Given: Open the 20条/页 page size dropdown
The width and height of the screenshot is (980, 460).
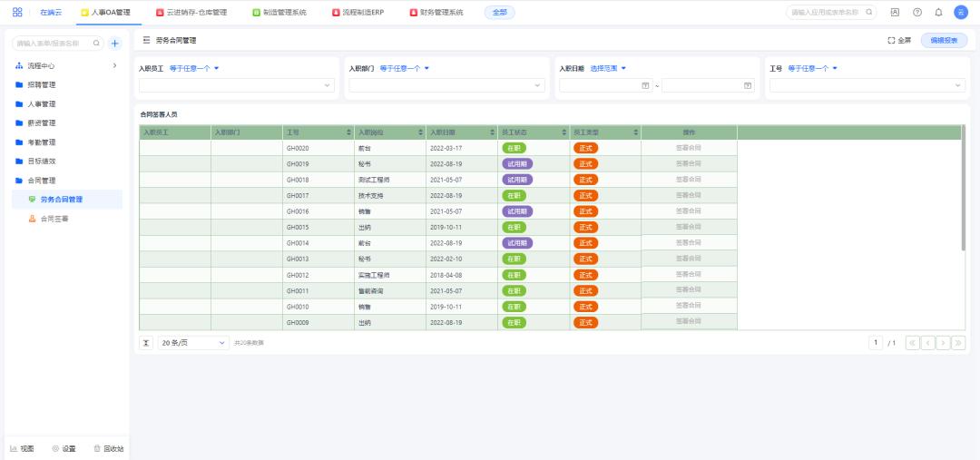Looking at the screenshot, I should [x=194, y=343].
